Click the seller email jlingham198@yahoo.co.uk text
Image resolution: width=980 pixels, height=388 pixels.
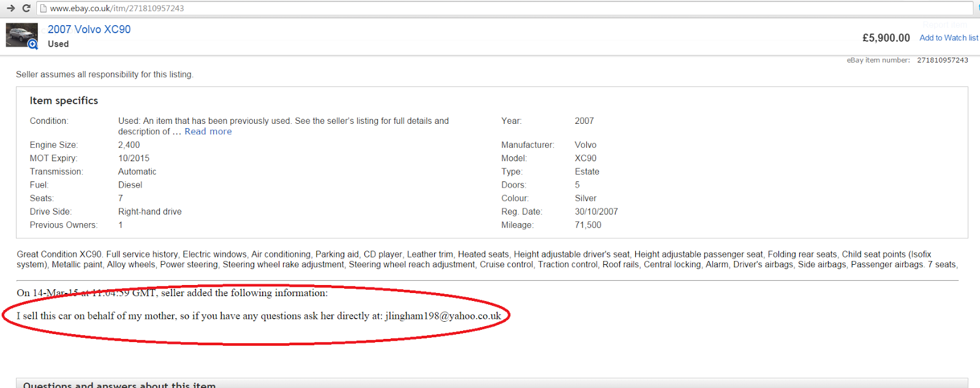pyautogui.click(x=443, y=316)
